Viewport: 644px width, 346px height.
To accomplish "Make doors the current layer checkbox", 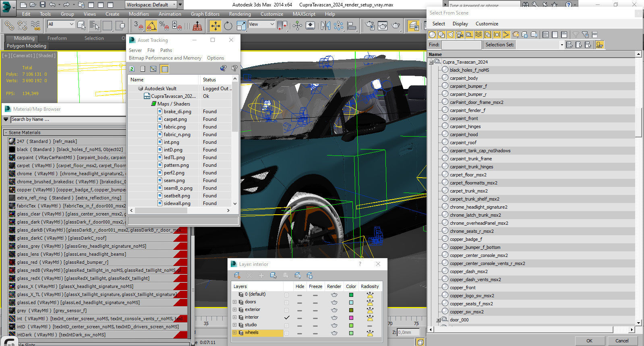I will point(287,302).
